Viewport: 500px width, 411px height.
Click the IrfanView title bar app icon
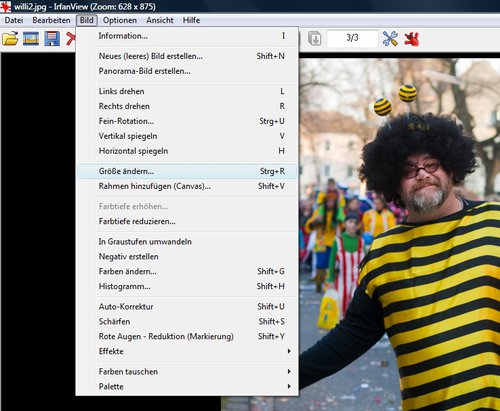[x=6, y=7]
